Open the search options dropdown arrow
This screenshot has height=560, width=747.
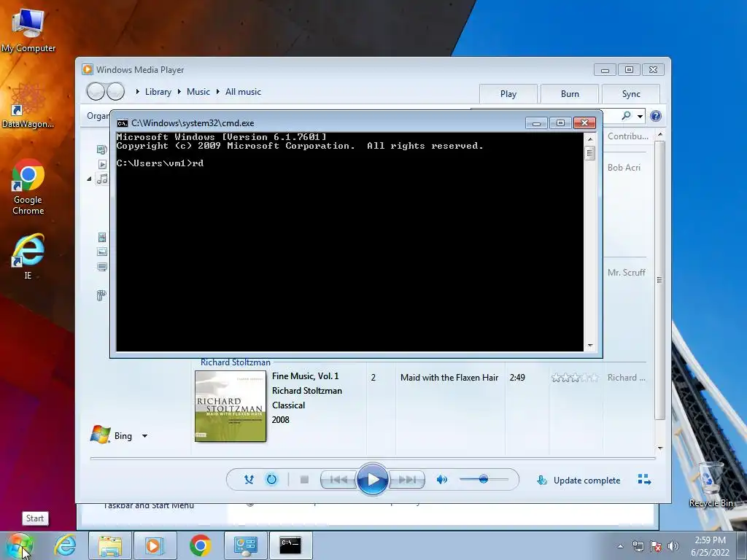click(x=640, y=116)
